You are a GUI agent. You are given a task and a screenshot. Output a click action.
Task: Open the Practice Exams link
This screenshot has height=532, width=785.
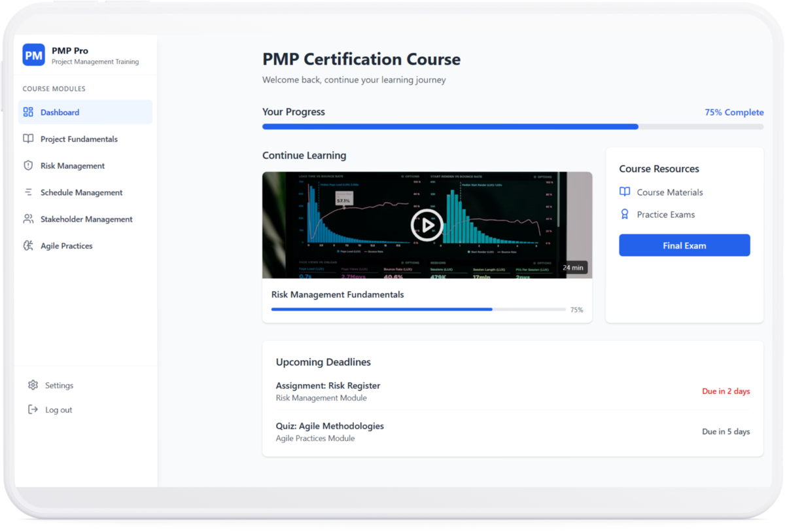pyautogui.click(x=665, y=215)
